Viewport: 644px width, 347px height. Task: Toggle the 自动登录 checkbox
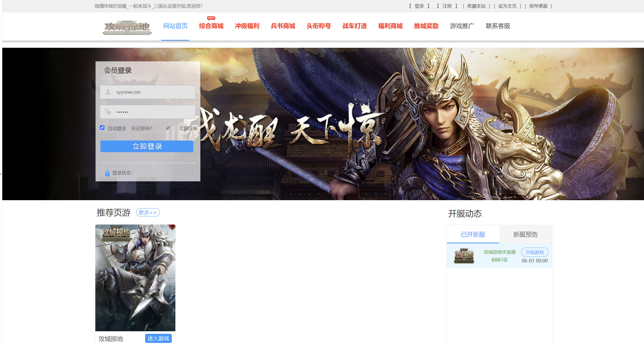(102, 128)
